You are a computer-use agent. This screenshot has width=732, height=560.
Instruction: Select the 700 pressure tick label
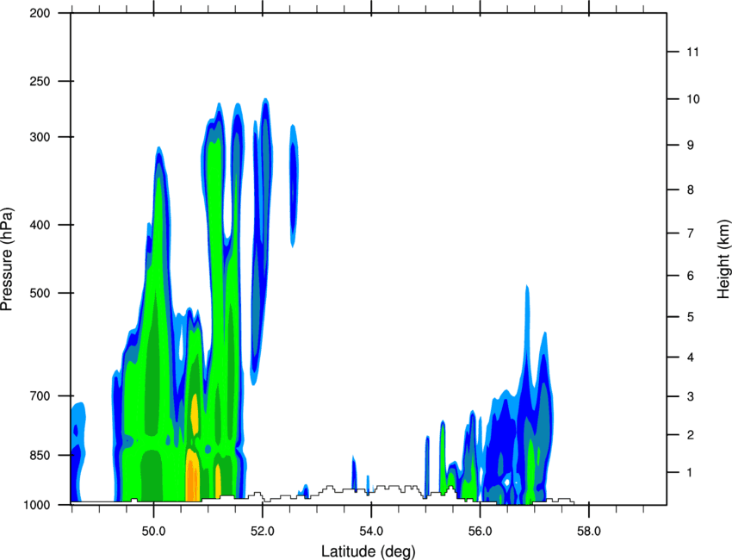click(x=40, y=396)
